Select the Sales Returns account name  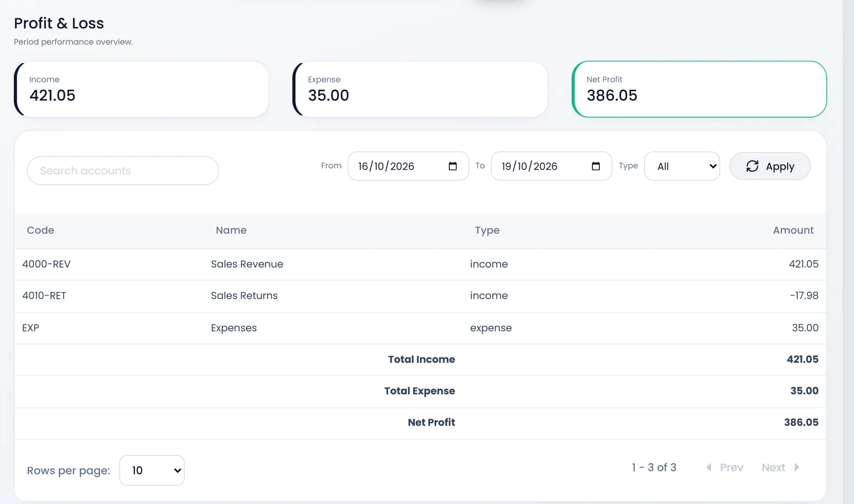[x=244, y=295]
